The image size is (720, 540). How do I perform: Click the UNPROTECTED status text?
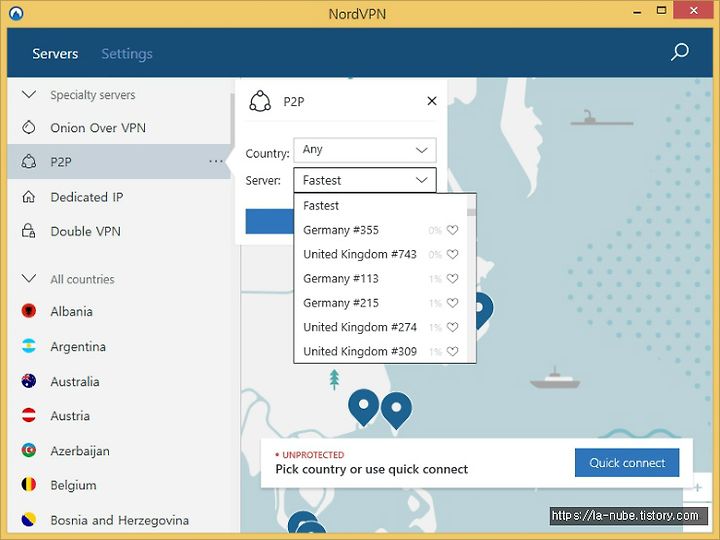point(313,455)
